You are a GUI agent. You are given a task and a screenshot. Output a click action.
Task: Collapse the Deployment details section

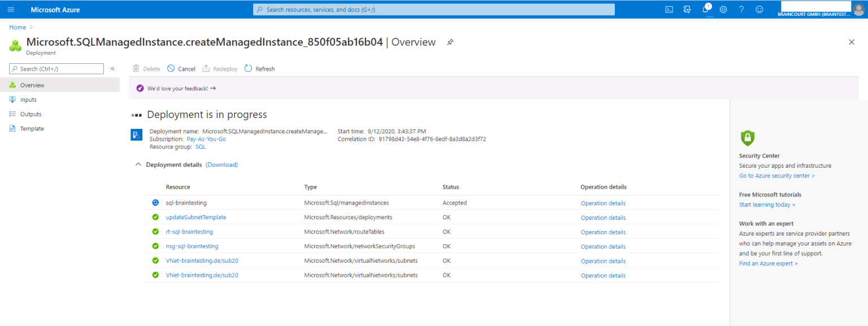[137, 165]
